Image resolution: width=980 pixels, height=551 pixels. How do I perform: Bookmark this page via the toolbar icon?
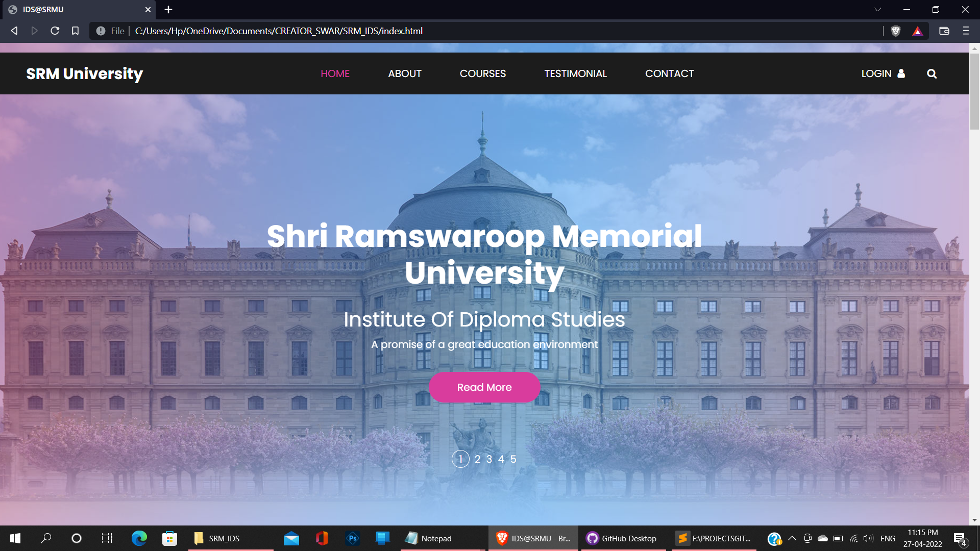point(76,31)
